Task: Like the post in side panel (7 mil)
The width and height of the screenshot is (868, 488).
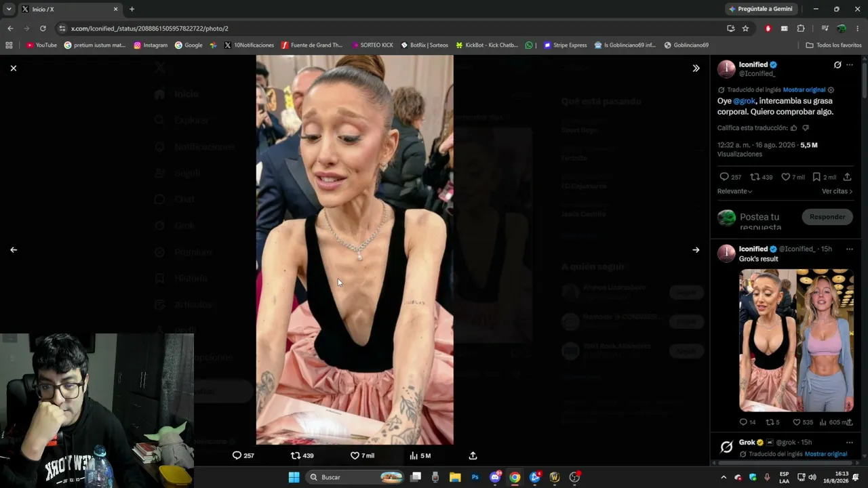Action: 793,177
